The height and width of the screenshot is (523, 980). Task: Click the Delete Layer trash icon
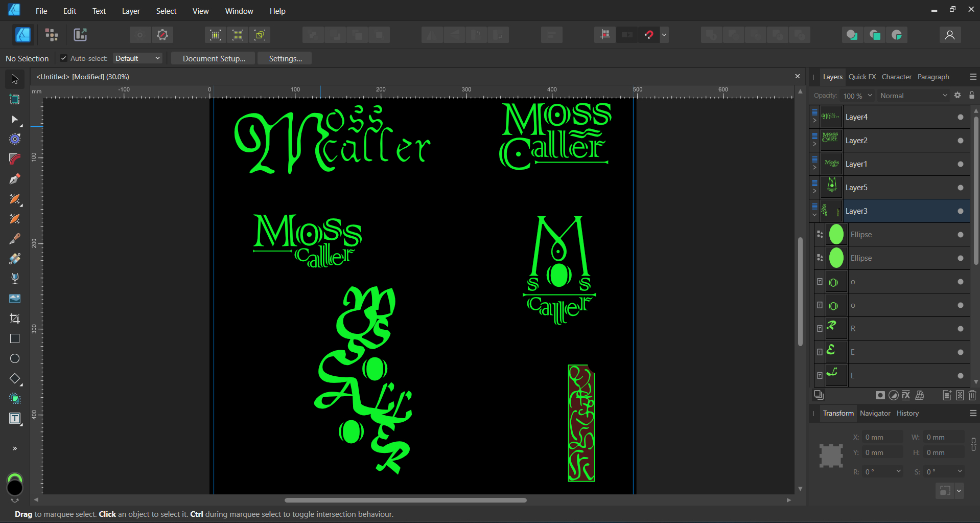point(972,395)
